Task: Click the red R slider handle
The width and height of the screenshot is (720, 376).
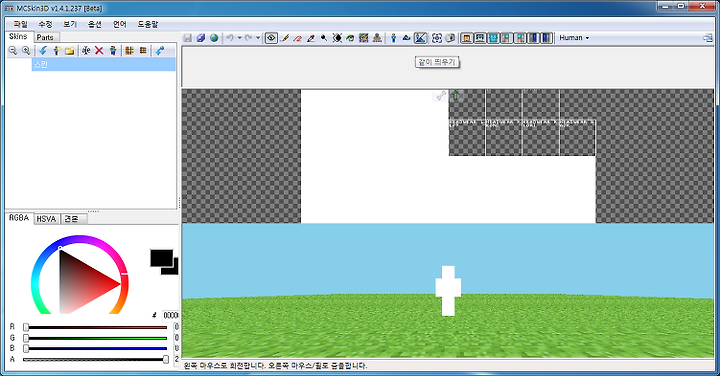Action: pyautogui.click(x=26, y=327)
